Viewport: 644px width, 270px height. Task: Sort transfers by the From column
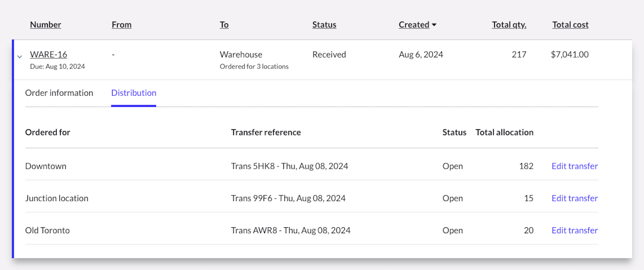pyautogui.click(x=121, y=24)
